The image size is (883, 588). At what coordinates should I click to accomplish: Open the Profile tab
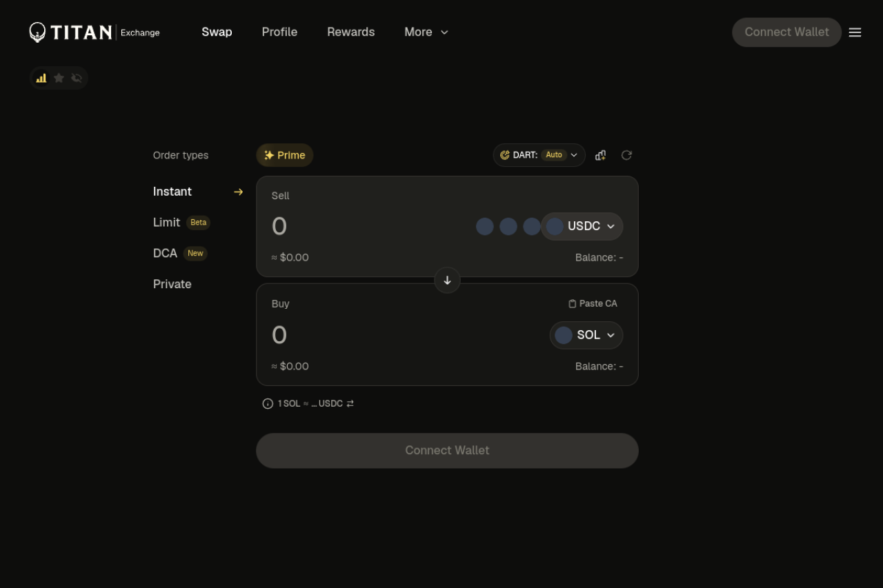click(x=279, y=32)
